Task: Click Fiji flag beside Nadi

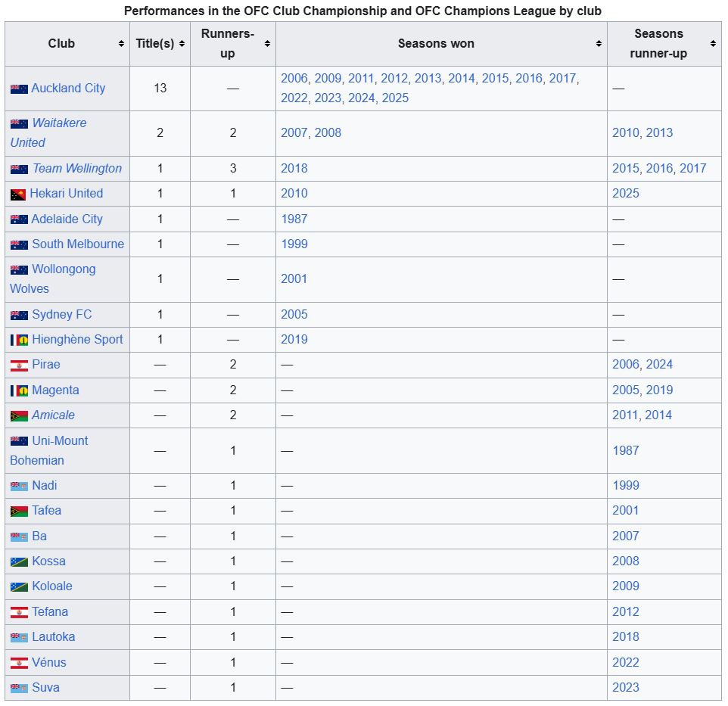Action: coord(19,486)
